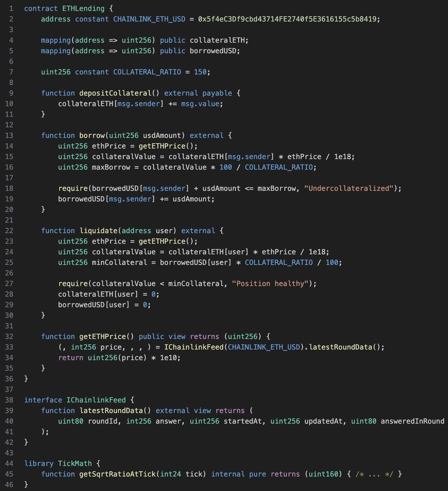
Task: Click COLLATERAL_RATIO on line 16
Action: (279, 167)
